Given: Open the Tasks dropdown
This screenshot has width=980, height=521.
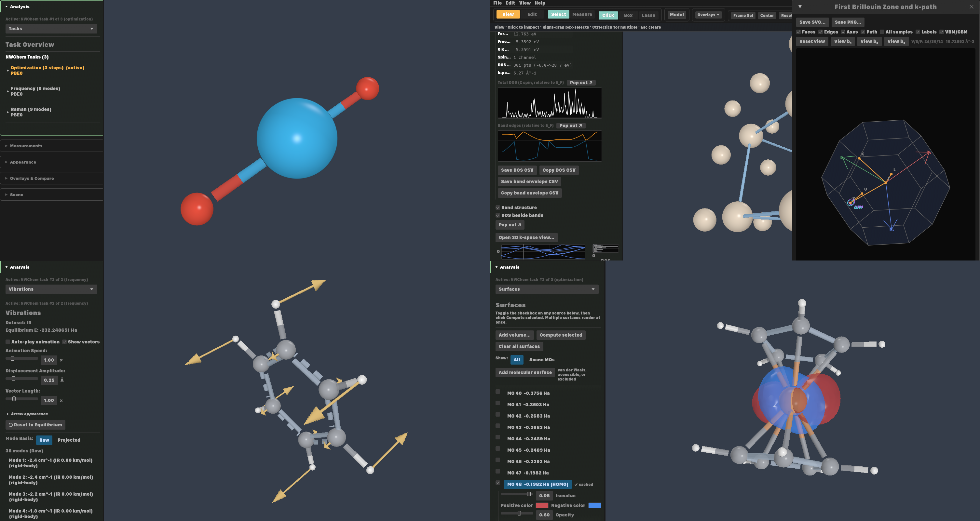Looking at the screenshot, I should pos(51,29).
